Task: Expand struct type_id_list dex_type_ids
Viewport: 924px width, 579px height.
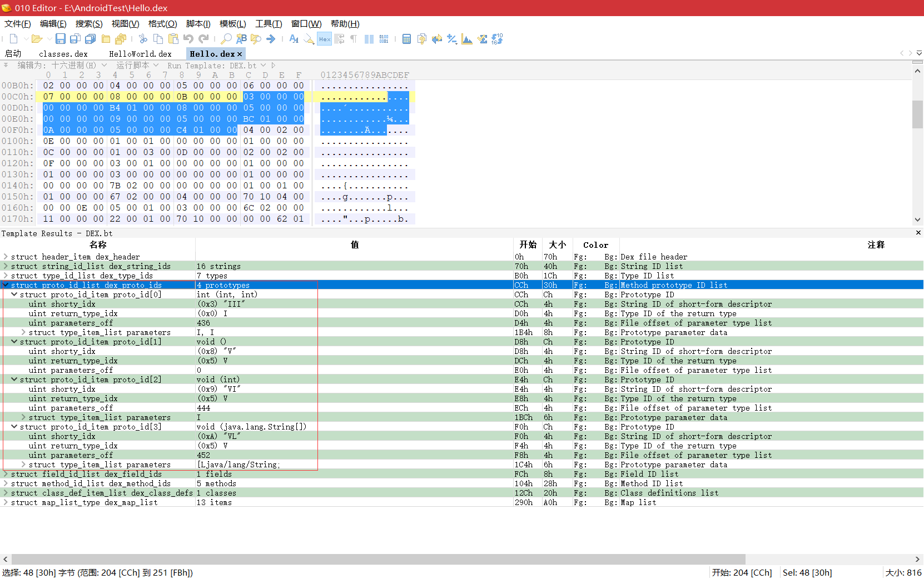Action: click(x=6, y=276)
